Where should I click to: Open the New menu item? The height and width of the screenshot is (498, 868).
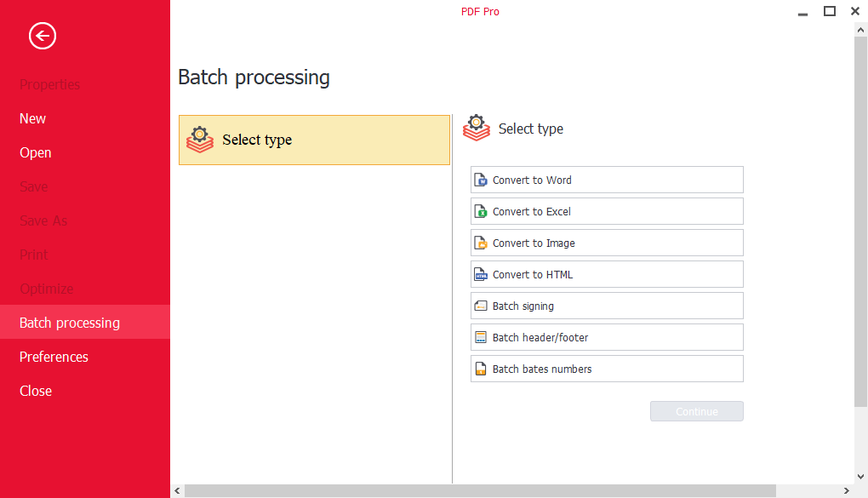click(85, 118)
